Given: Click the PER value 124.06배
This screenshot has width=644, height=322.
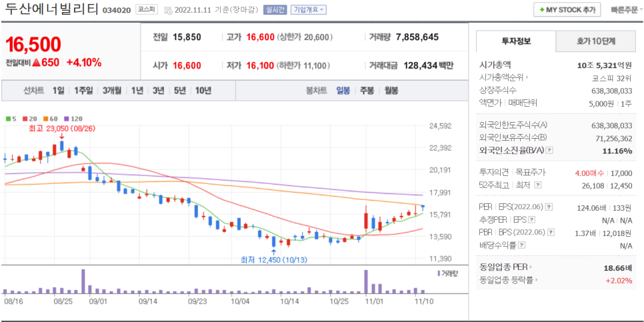Looking at the screenshot, I should click(x=592, y=207).
